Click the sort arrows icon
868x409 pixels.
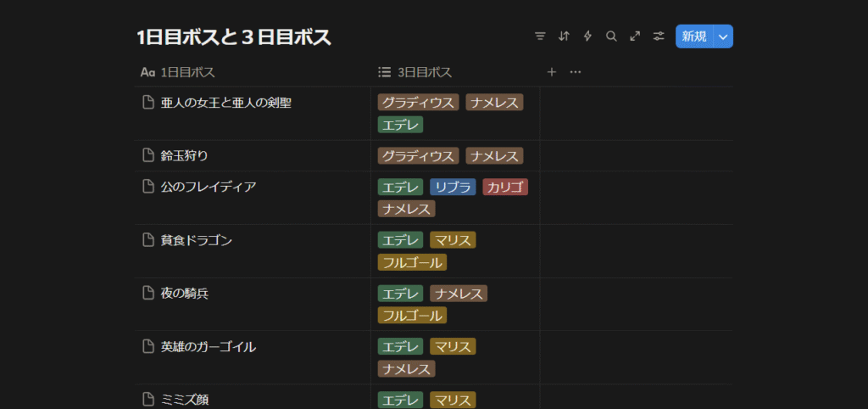564,36
